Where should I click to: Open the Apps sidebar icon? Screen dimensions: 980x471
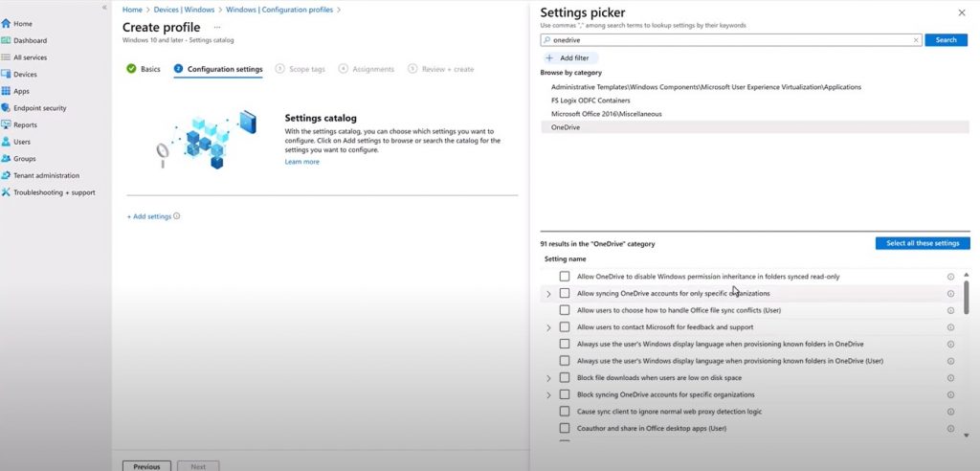(7, 91)
